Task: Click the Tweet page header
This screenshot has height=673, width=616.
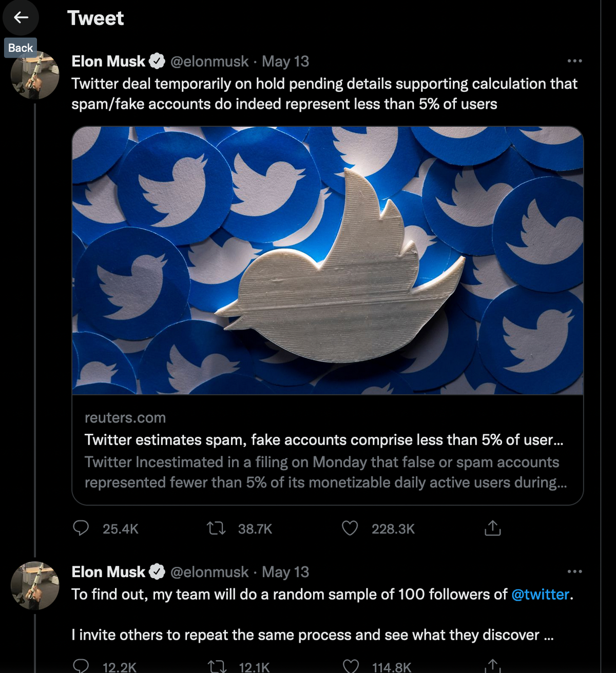Action: (x=95, y=18)
